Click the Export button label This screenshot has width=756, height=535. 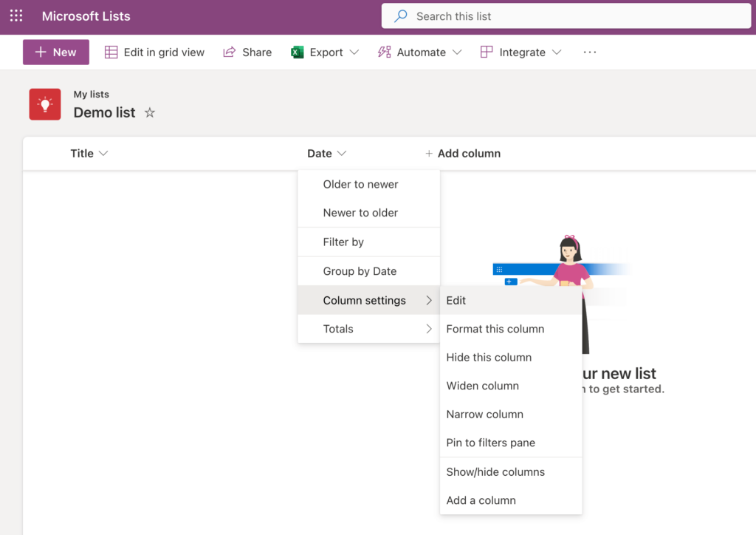point(326,52)
